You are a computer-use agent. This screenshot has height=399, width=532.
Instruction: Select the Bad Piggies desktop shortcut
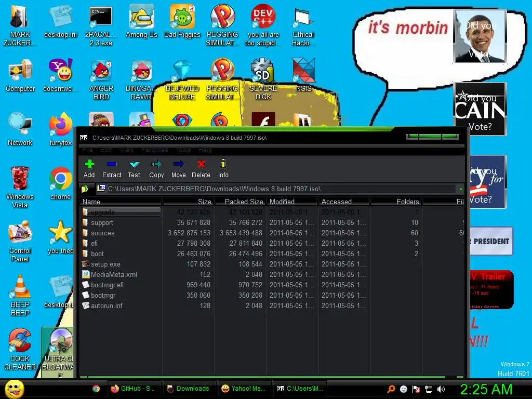click(182, 22)
